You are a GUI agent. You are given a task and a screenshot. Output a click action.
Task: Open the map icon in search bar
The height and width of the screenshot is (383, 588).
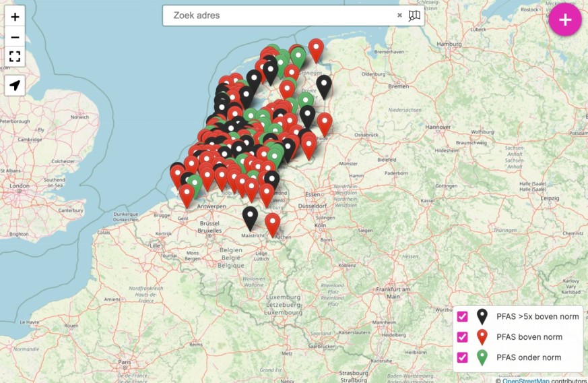414,16
